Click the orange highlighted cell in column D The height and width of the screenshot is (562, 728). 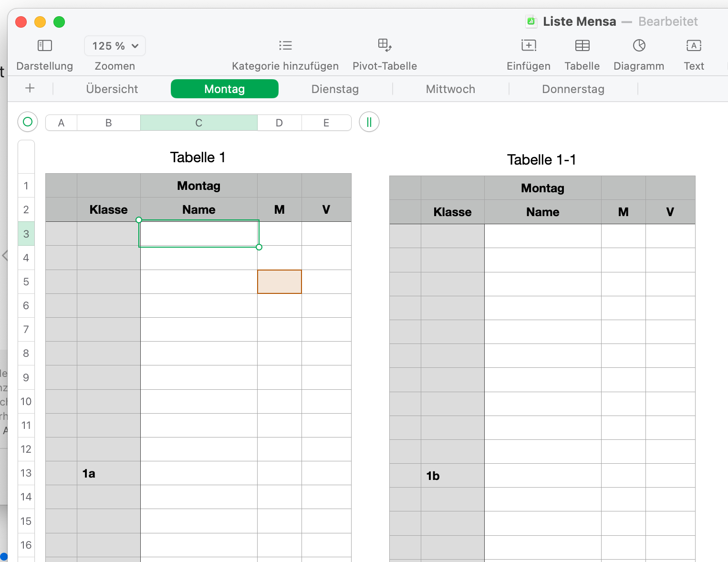click(280, 282)
